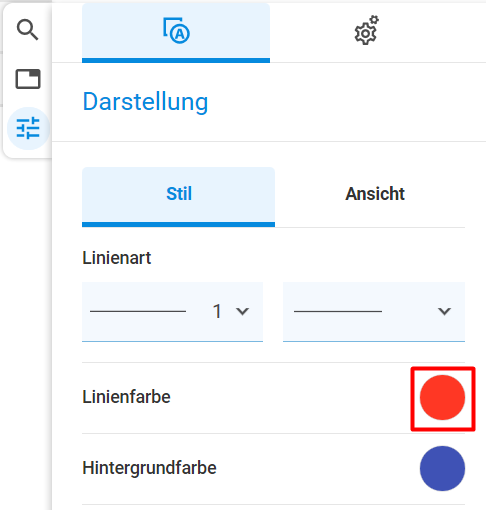Viewport: 486px width, 510px height.
Task: Click the Linienart label
Action: click(x=117, y=258)
